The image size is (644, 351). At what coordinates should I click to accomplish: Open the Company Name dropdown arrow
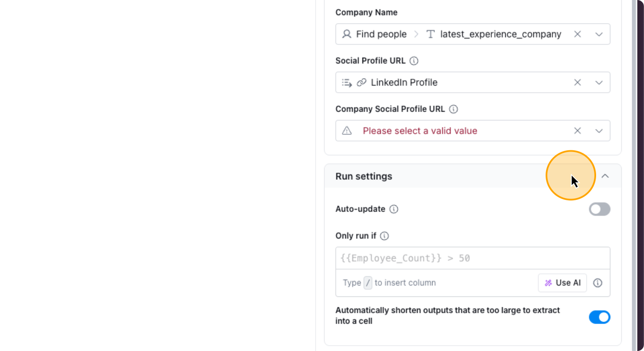(x=599, y=34)
